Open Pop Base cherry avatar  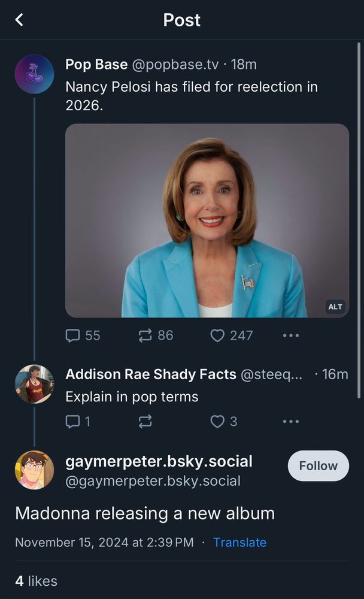click(34, 74)
